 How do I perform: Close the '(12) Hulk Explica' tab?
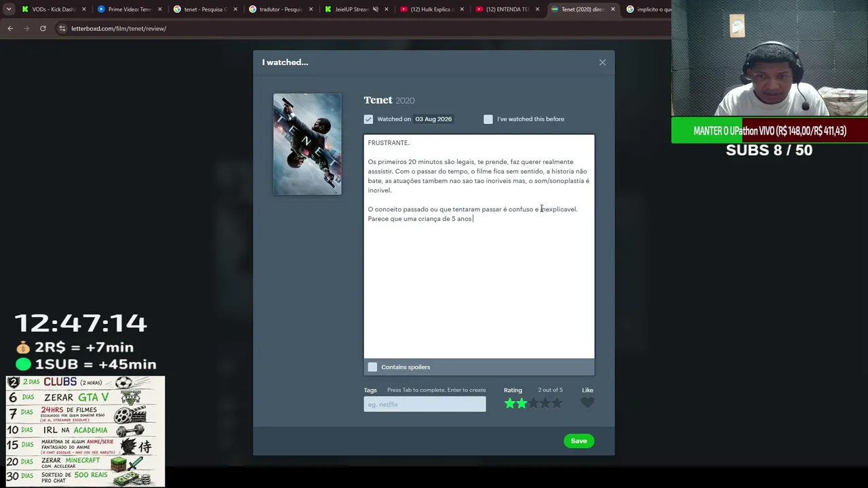coord(462,9)
